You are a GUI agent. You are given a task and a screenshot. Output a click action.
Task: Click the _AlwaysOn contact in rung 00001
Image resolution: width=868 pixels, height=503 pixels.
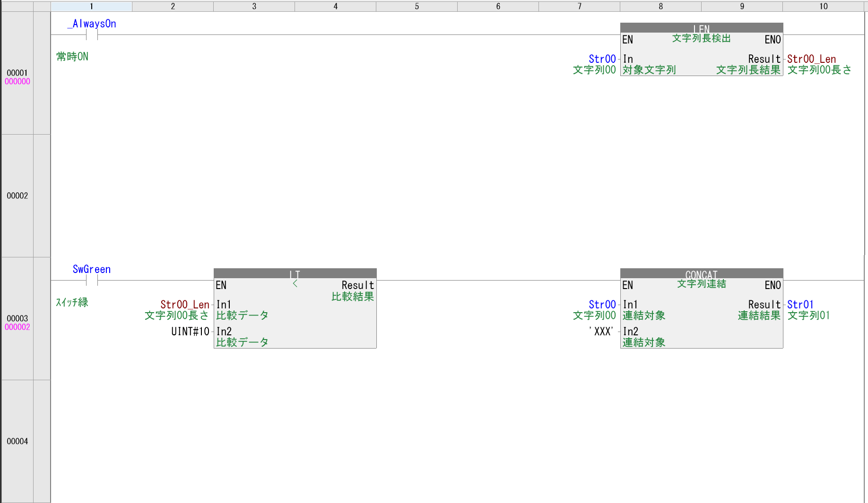(x=92, y=34)
